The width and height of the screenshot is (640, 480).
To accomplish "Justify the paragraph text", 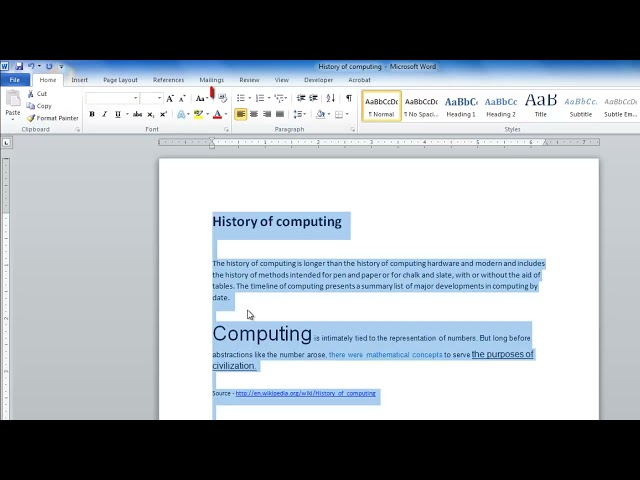I will pyautogui.click(x=280, y=115).
